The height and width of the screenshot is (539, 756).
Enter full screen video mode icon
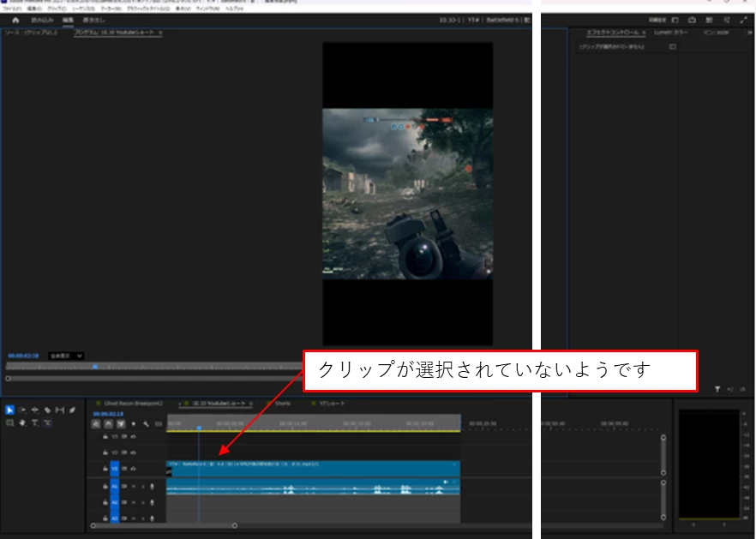click(x=743, y=20)
